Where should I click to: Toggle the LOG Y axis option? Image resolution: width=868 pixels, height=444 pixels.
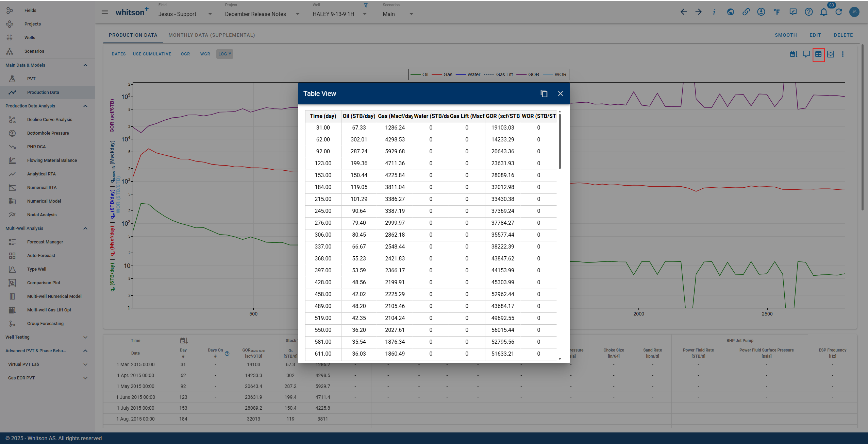tap(224, 54)
